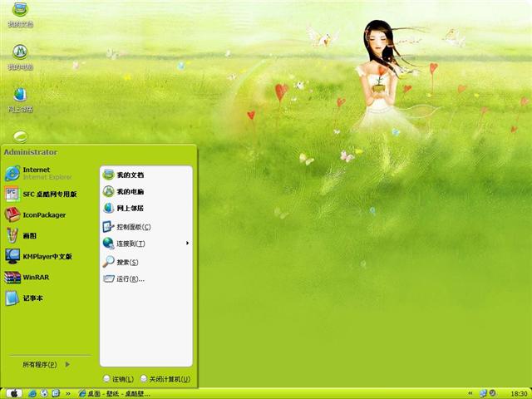
Task: Expand the 连接到(T) submenu
Action: click(146, 244)
